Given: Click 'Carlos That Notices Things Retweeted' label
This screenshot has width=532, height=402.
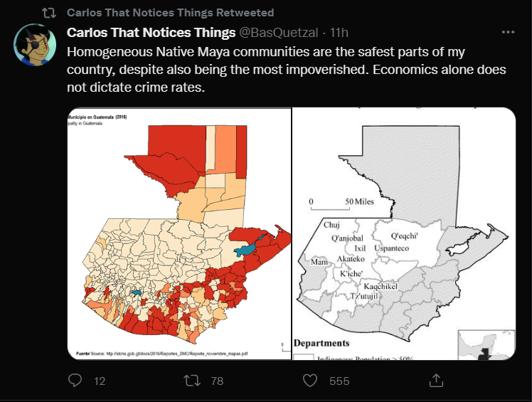Looking at the screenshot, I should pos(170,13).
